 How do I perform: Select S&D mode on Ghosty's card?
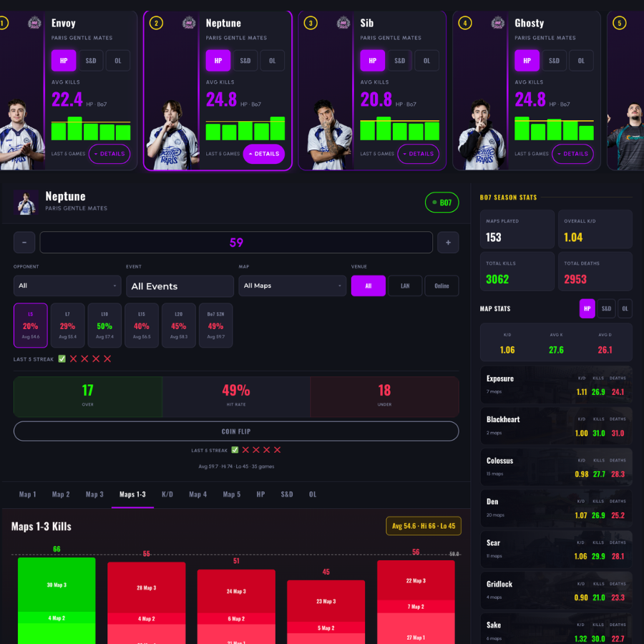pos(554,60)
